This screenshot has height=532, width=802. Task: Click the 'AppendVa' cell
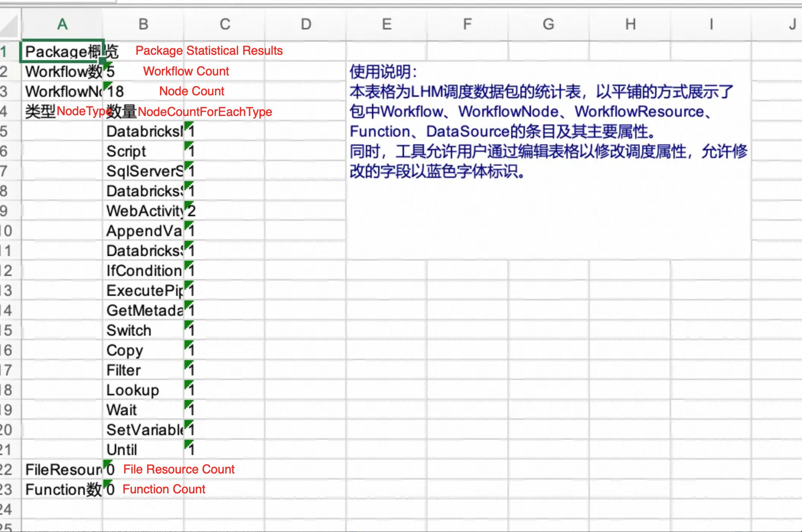pyautogui.click(x=143, y=230)
